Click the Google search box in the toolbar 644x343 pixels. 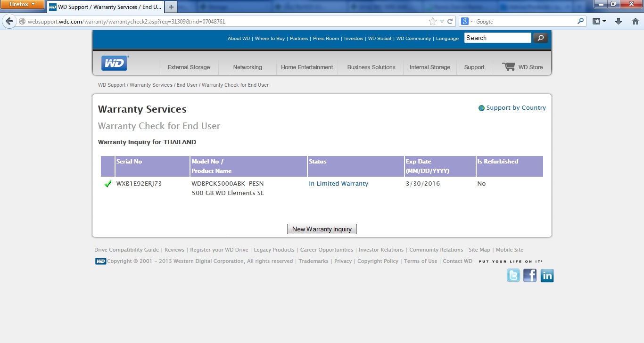tap(525, 21)
